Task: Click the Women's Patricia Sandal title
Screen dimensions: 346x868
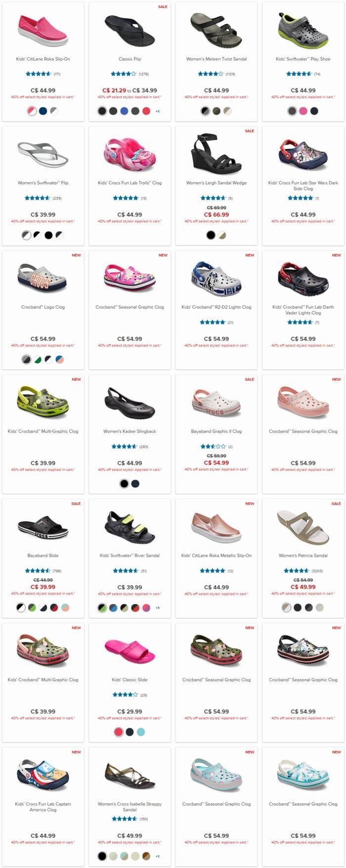Action: pos(303,555)
